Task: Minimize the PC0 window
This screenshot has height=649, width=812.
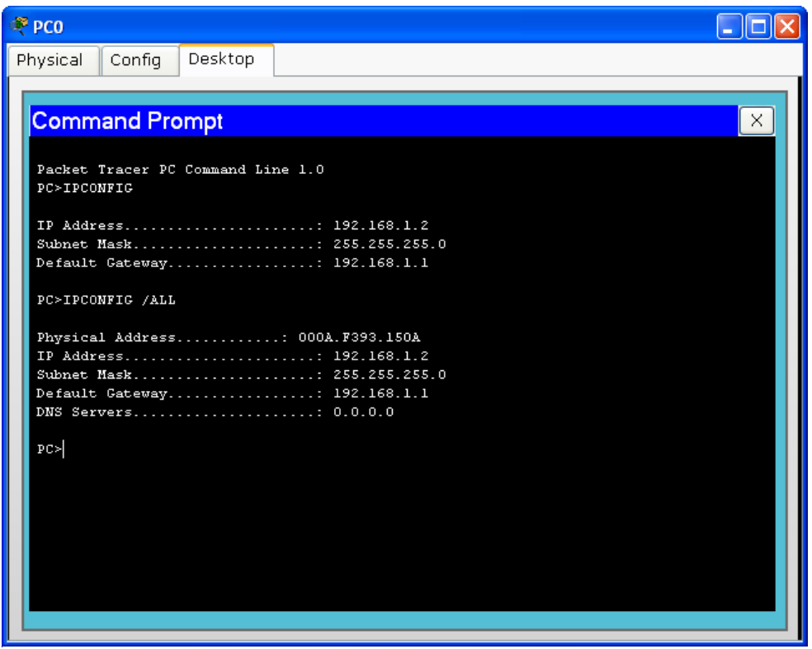Action: click(729, 26)
